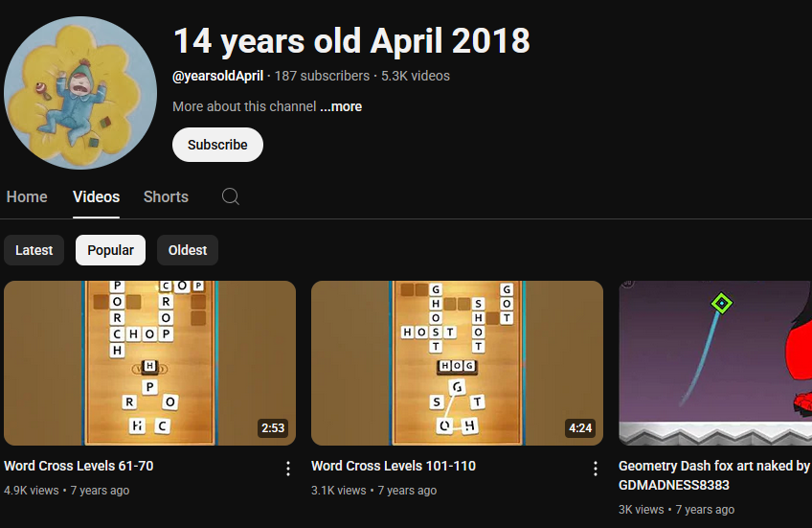Screen dimensions: 812x528
Task: Click the @yearsoldApril channel handle
Action: click(218, 76)
